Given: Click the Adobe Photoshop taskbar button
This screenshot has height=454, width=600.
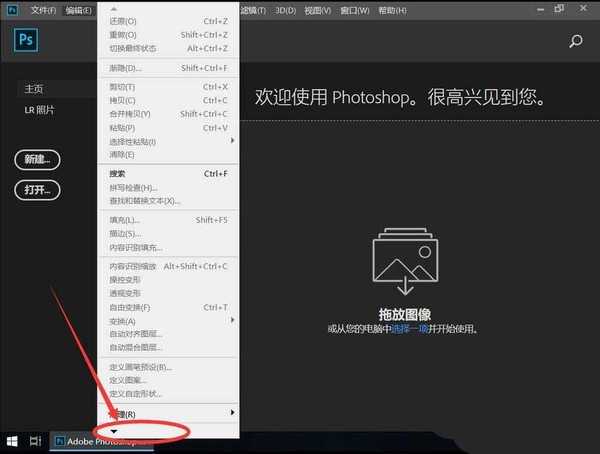Looking at the screenshot, I should tap(100, 440).
